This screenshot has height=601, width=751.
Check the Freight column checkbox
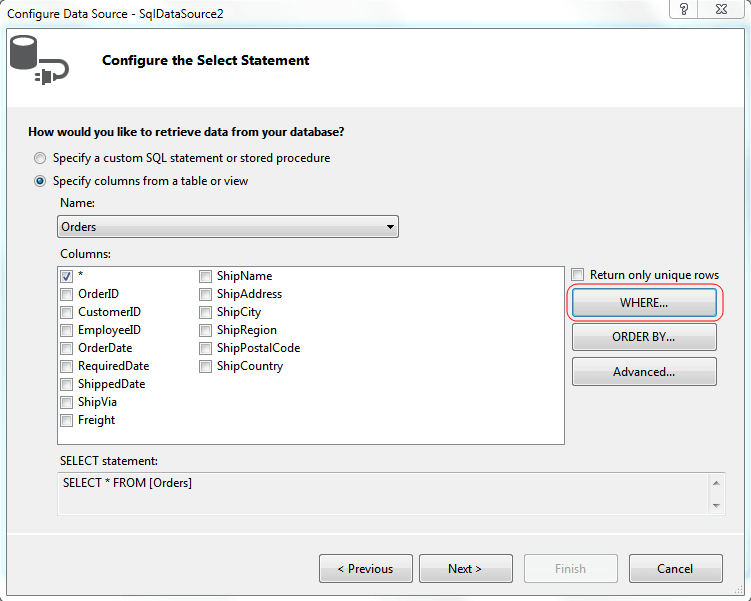(x=66, y=420)
